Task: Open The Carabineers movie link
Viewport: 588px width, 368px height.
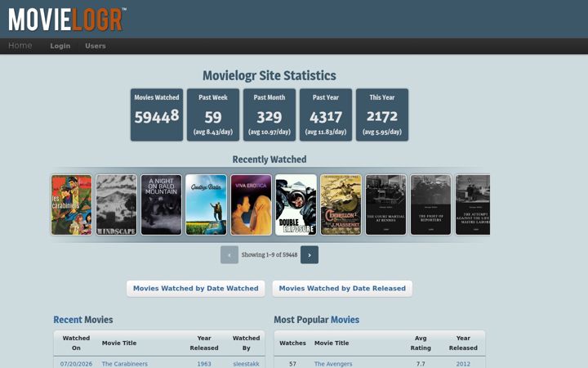Action: 124,364
